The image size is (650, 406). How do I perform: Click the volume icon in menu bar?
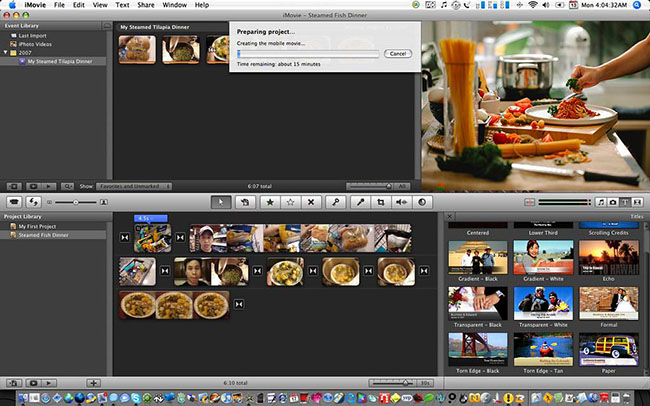coord(546,5)
